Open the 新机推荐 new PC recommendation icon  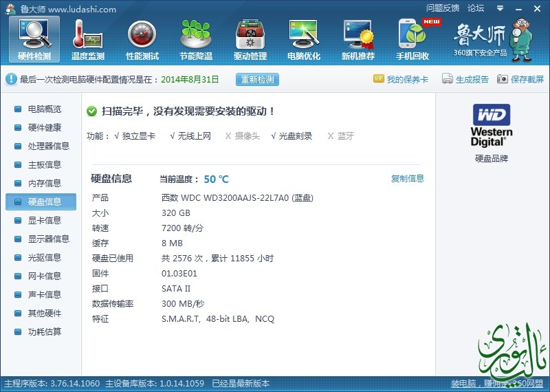[x=357, y=40]
